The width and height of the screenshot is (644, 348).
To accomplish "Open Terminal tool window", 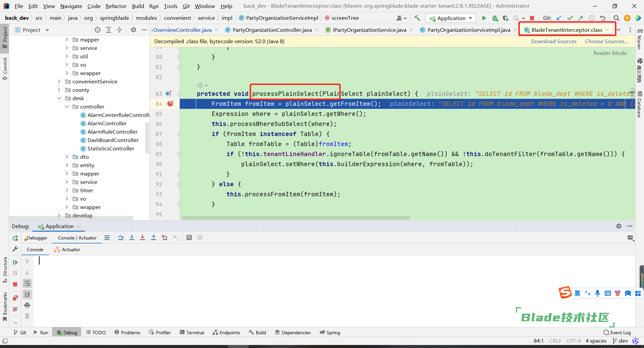I will pos(192,332).
